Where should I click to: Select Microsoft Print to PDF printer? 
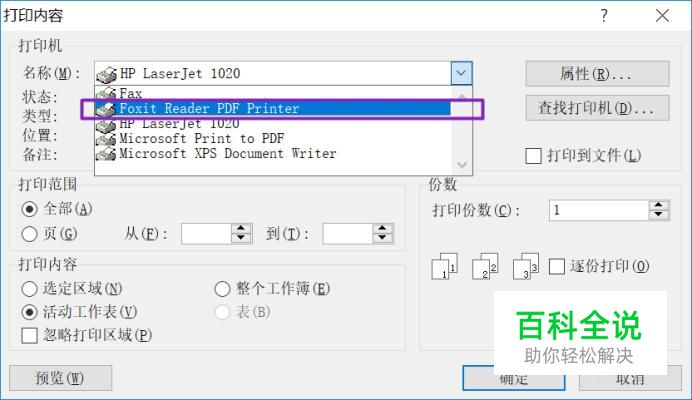click(x=273, y=139)
